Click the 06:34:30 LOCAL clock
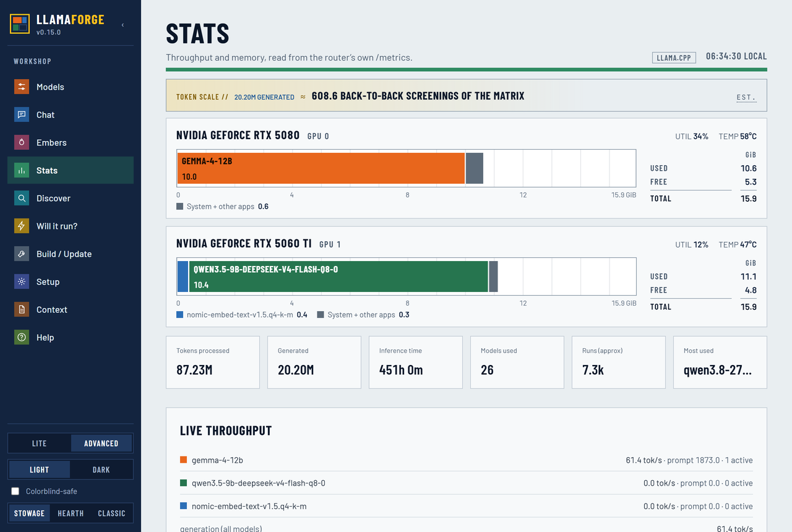Image resolution: width=792 pixels, height=532 pixels. pos(736,56)
